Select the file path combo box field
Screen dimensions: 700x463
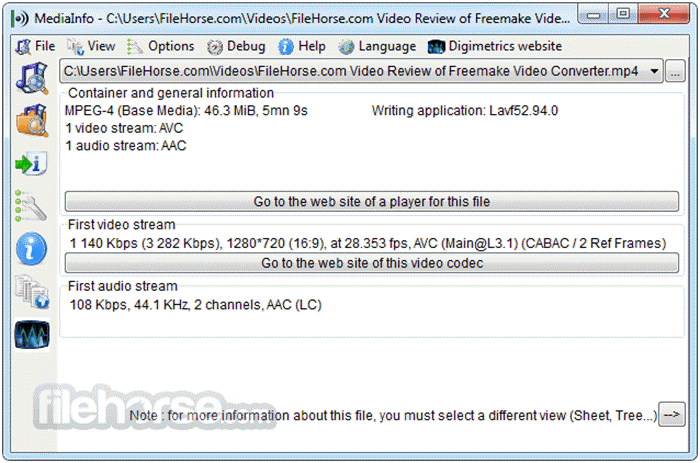(361, 71)
